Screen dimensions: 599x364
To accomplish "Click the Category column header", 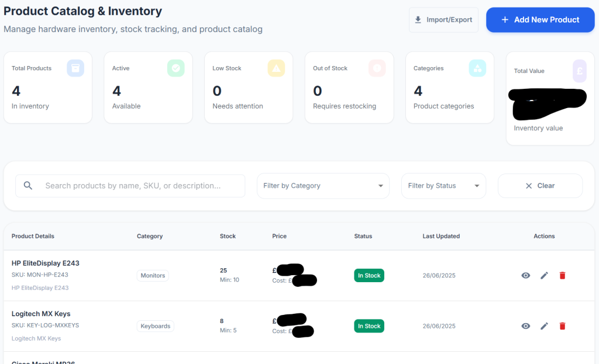I will (150, 236).
